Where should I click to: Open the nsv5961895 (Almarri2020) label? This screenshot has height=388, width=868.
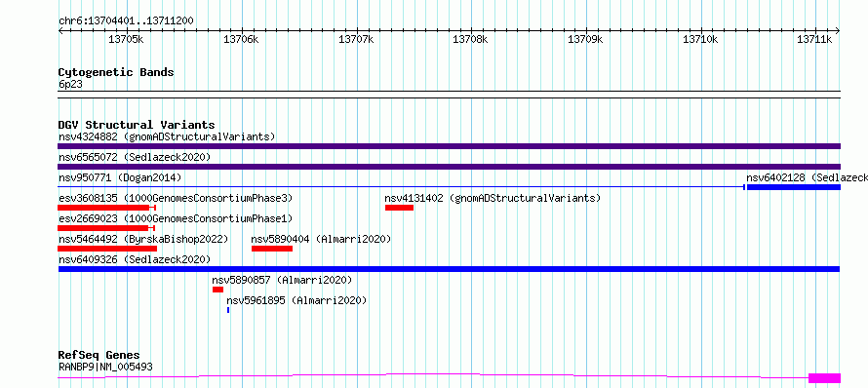pos(296,300)
